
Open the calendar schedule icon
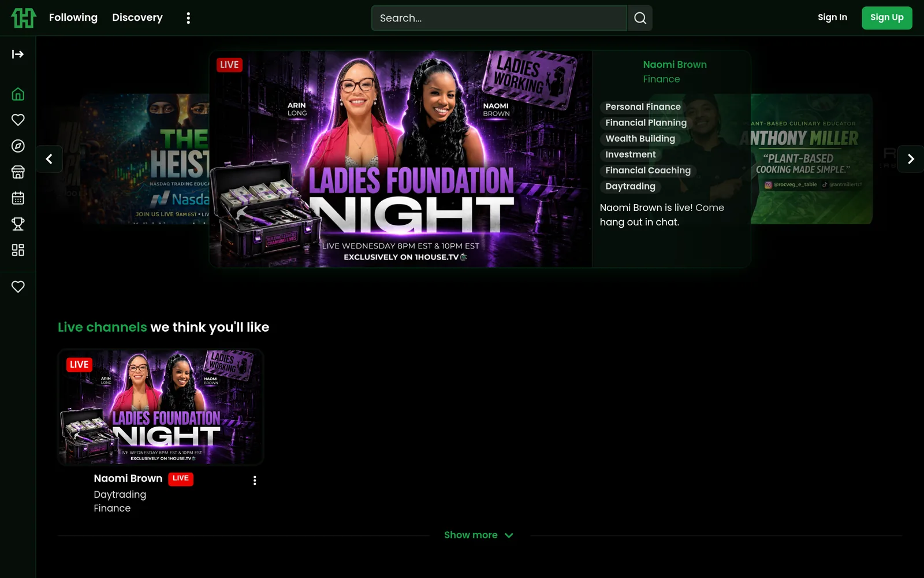click(x=18, y=198)
